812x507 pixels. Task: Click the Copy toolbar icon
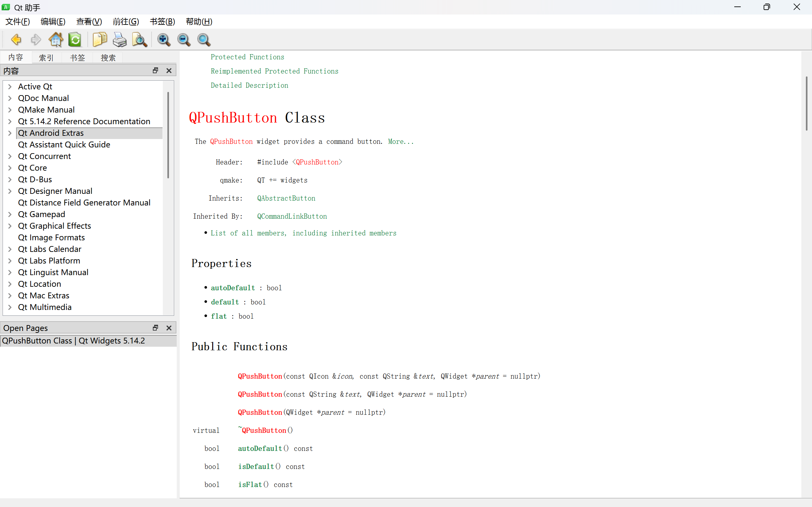click(100, 40)
